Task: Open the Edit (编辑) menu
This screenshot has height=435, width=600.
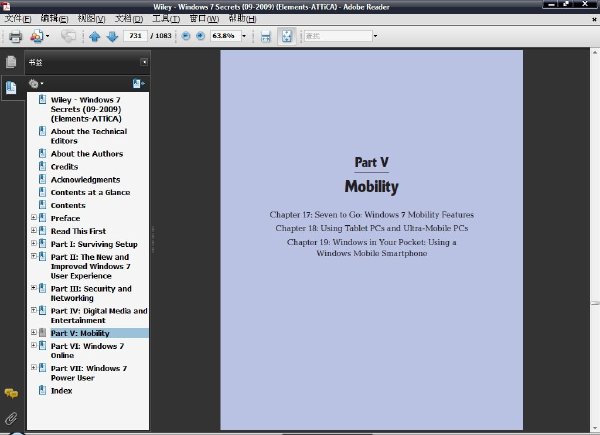Action: click(x=54, y=19)
